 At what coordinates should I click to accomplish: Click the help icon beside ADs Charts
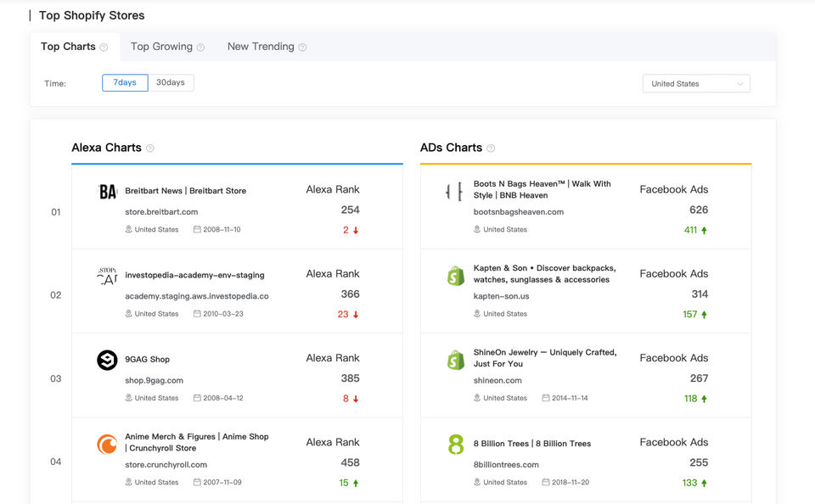(x=491, y=148)
